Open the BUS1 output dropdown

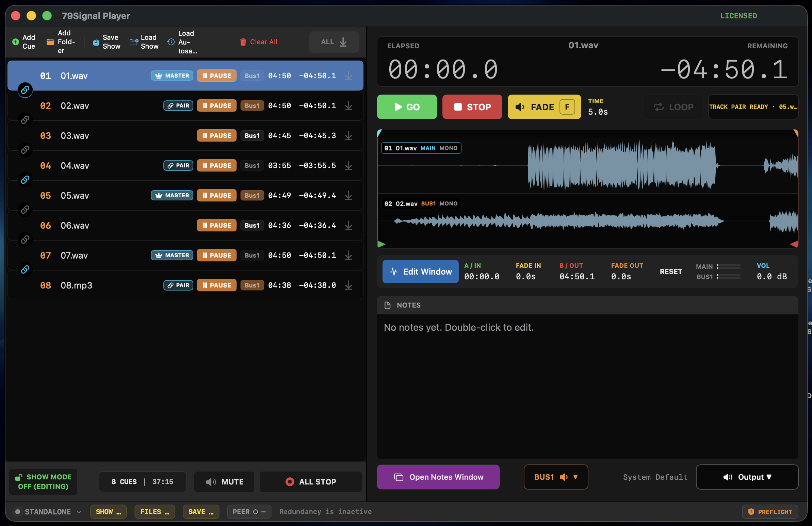pos(556,477)
